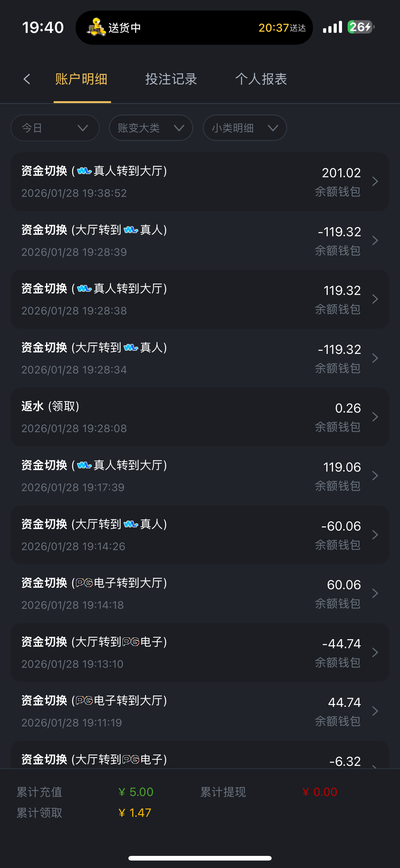This screenshot has width=400, height=868.
Task: Tap the back arrow icon
Action: 27,79
